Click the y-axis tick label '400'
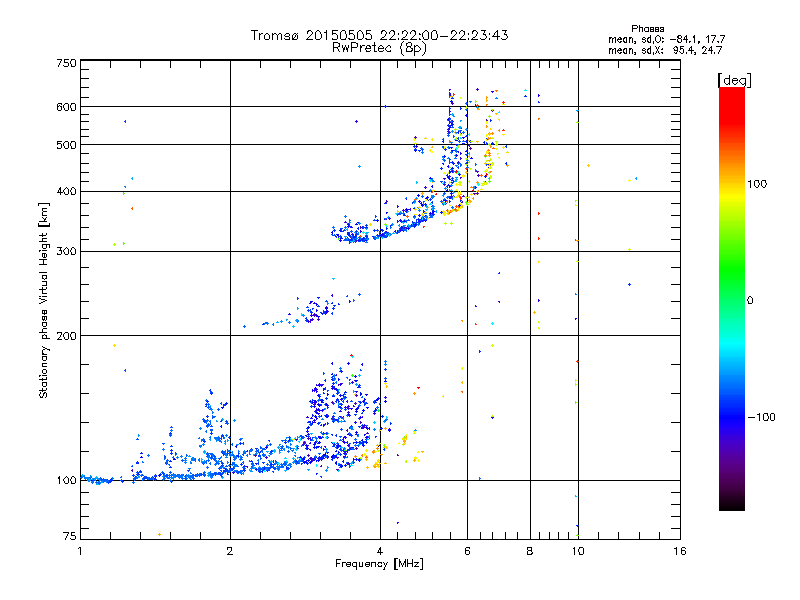The image size is (800, 600). [x=66, y=191]
